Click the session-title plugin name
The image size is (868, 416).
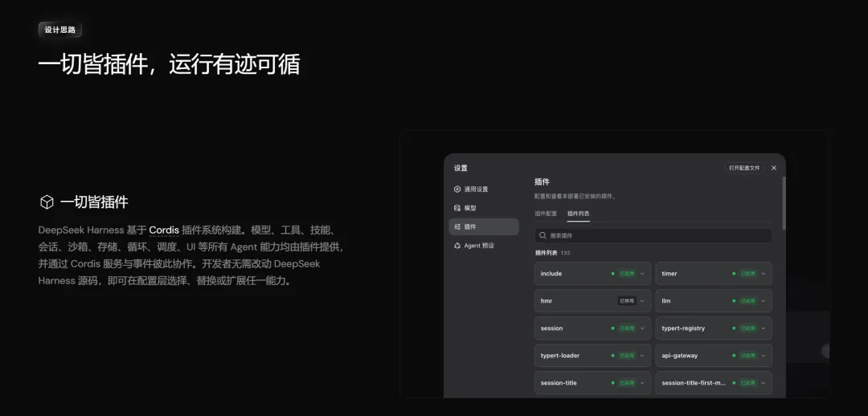click(x=559, y=383)
